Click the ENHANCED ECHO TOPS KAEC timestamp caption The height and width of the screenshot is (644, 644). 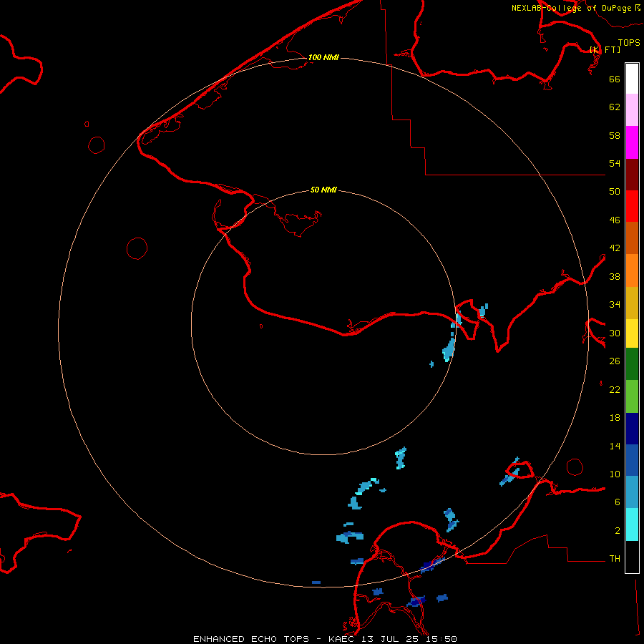pyautogui.click(x=325, y=639)
